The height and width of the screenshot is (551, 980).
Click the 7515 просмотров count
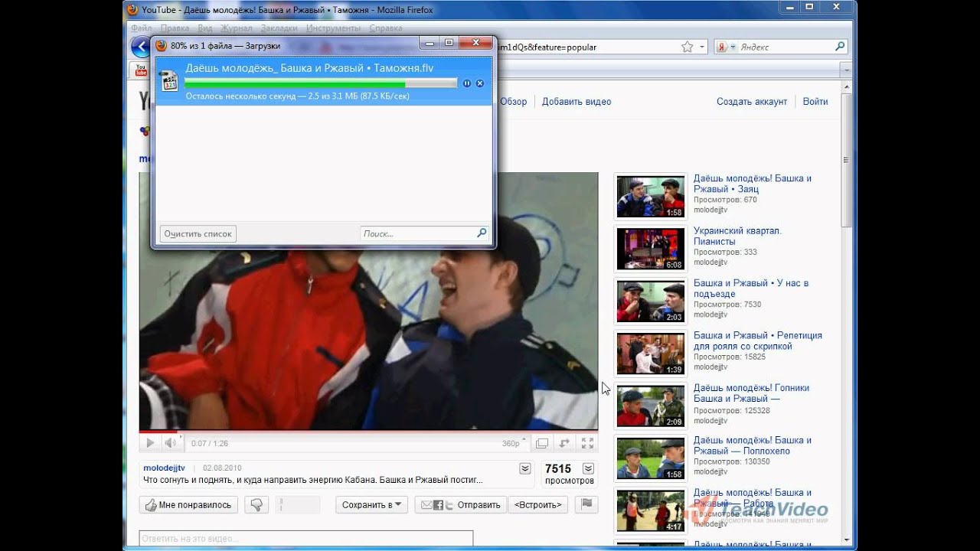click(569, 474)
